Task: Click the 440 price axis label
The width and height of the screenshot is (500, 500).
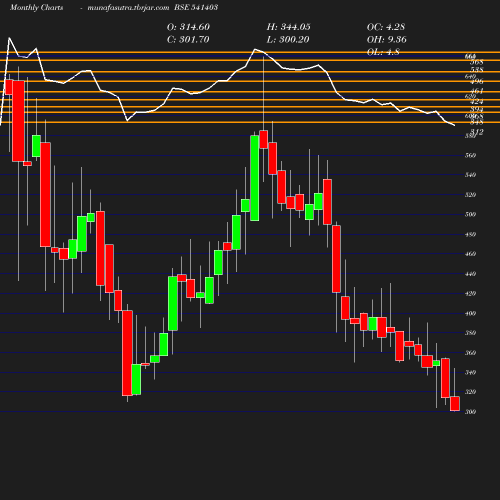Action: pos(470,274)
